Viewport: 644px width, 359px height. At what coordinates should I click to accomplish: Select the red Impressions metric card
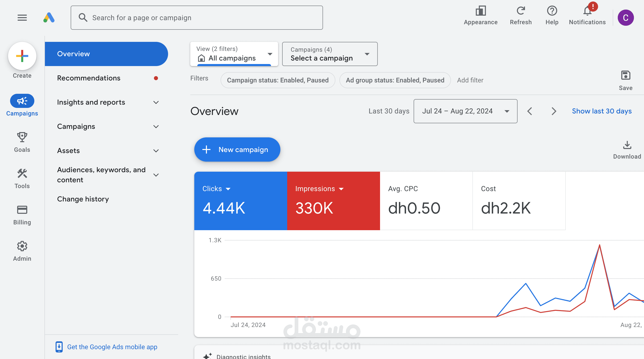(x=333, y=201)
